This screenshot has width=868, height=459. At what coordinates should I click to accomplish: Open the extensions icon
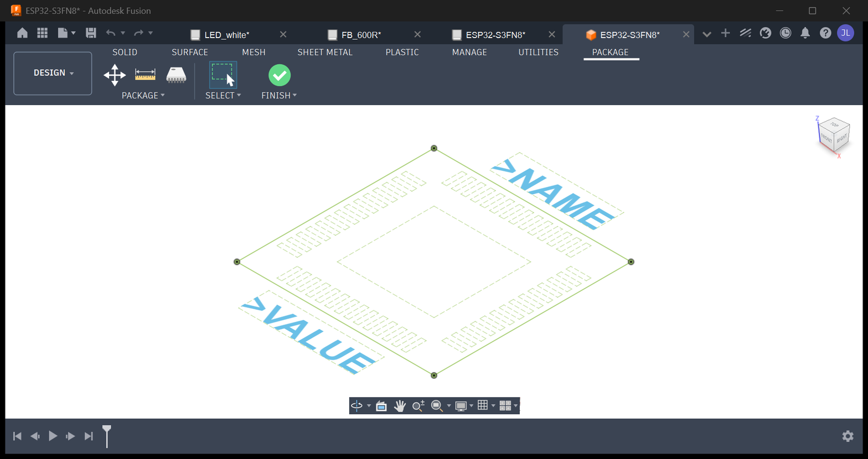745,33
